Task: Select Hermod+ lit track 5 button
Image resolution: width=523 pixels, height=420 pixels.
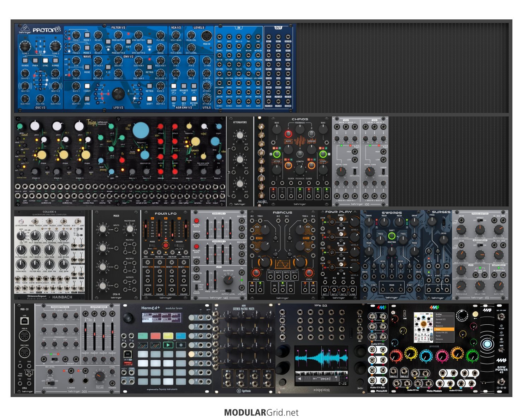Action: pyautogui.click(x=191, y=354)
